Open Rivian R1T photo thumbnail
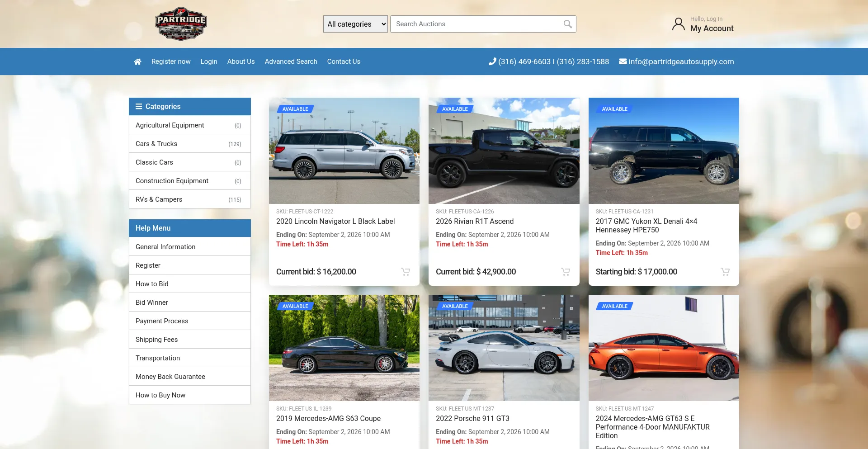Image resolution: width=868 pixels, height=449 pixels. [x=504, y=151]
